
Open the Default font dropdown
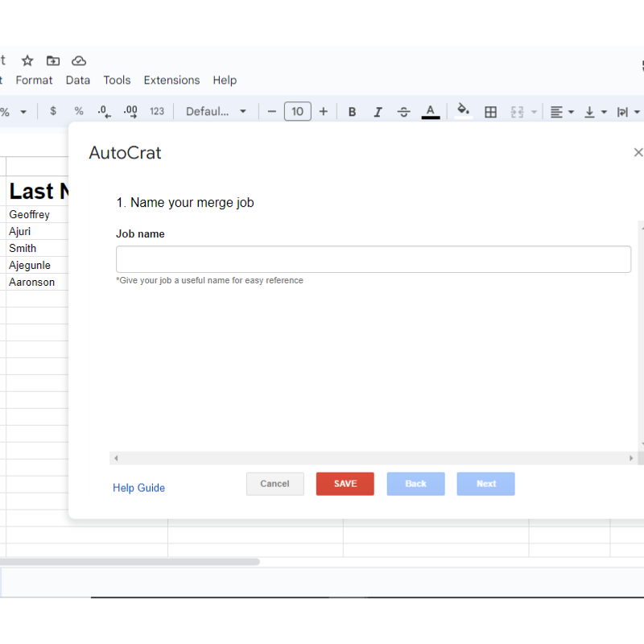coord(216,111)
